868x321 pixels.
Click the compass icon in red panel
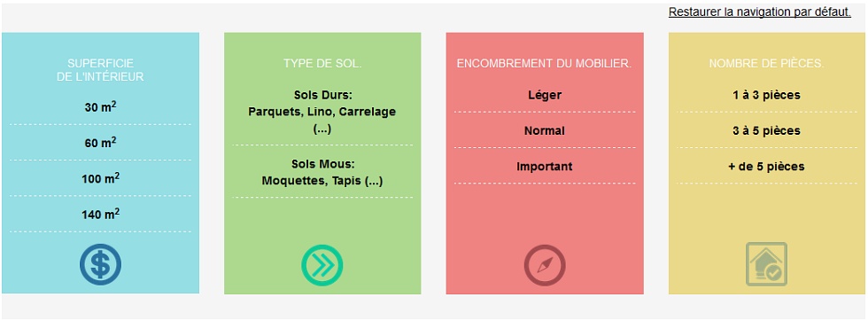(x=545, y=265)
